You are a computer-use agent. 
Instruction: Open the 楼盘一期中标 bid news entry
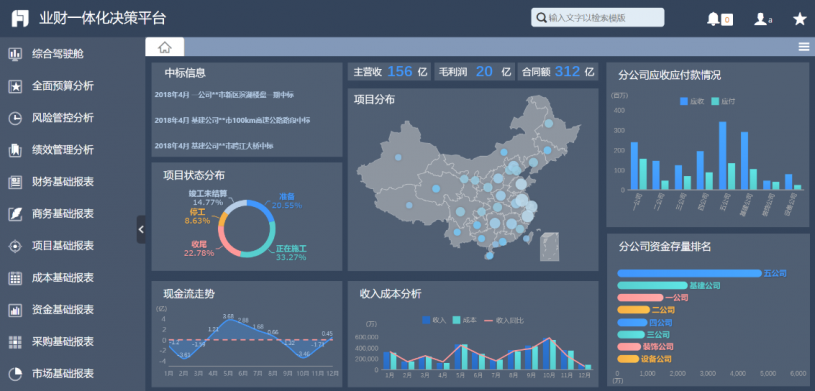224,95
